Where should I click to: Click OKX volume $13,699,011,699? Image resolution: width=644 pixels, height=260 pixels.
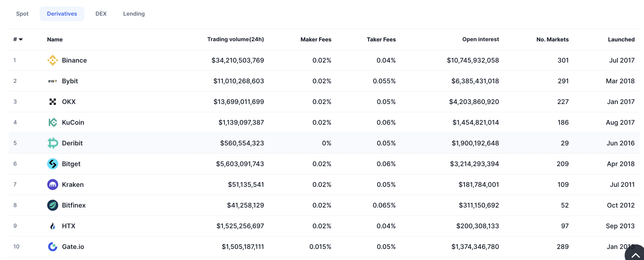click(239, 102)
